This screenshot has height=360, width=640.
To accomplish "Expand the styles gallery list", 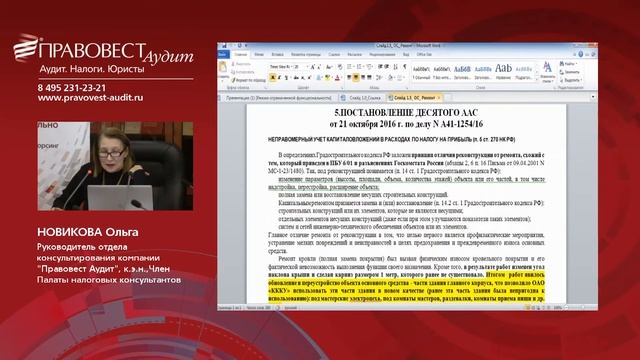I will (537, 79).
